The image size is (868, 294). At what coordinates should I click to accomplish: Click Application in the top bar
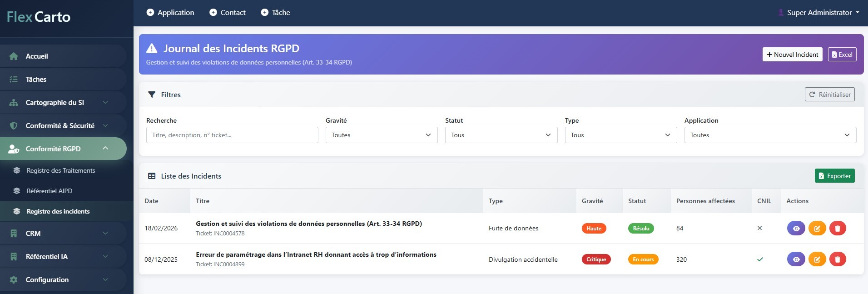170,13
